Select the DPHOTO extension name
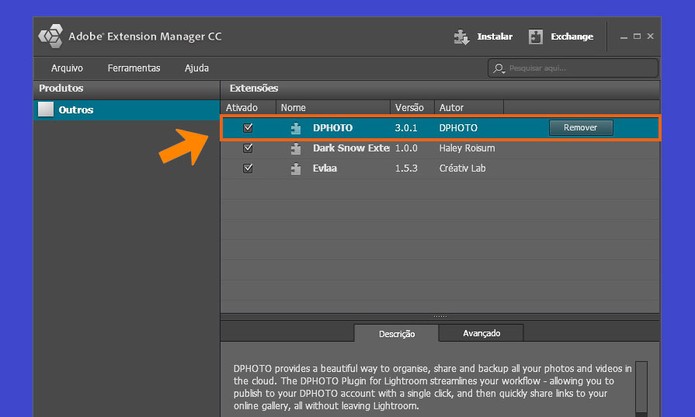Screen dimensions: 695x417 point(333,128)
